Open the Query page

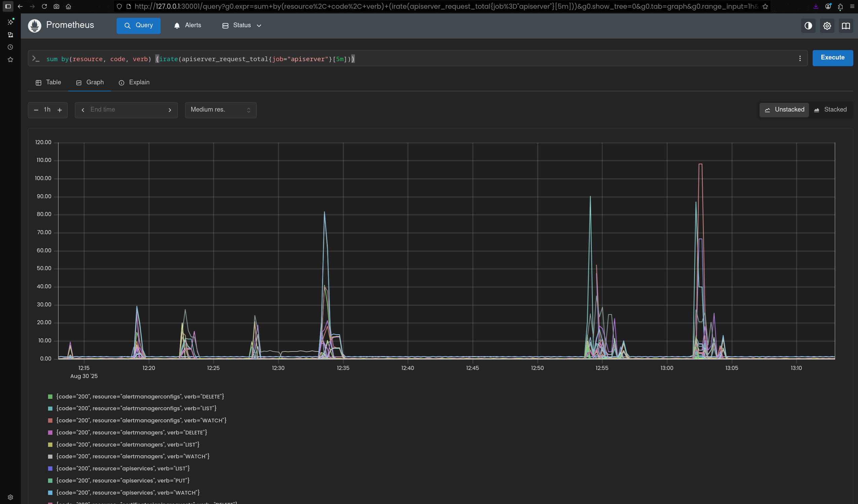click(138, 26)
